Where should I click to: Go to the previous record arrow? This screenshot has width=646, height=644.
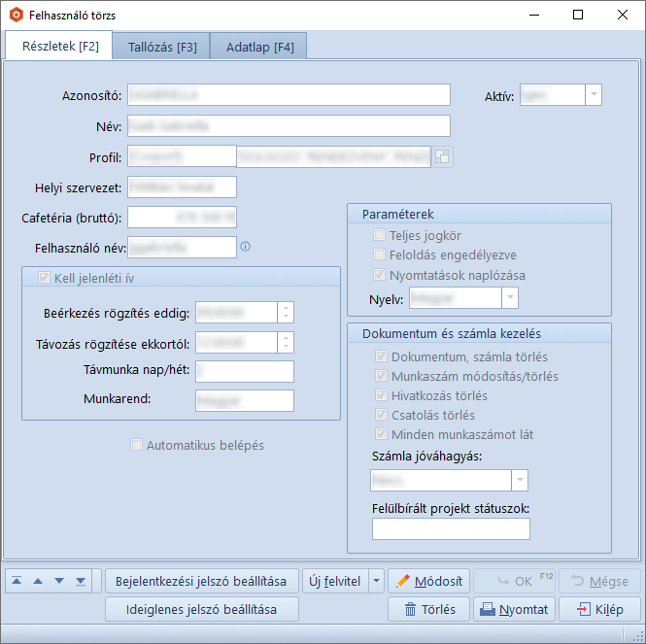point(38,581)
